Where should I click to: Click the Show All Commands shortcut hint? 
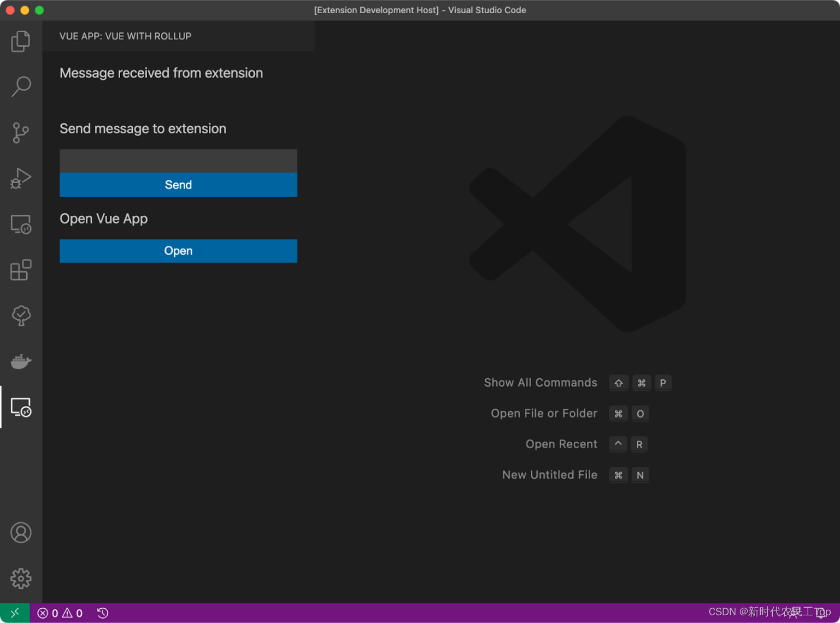pyautogui.click(x=541, y=383)
